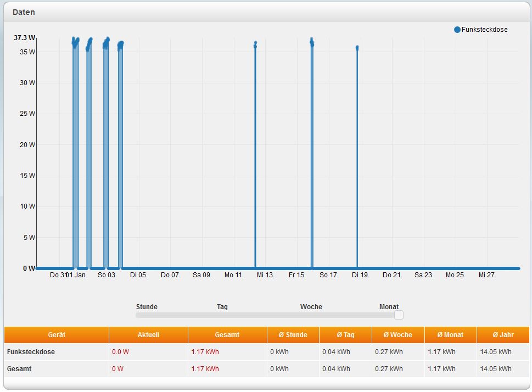Sort by the Aktuell column header

[x=148, y=335]
